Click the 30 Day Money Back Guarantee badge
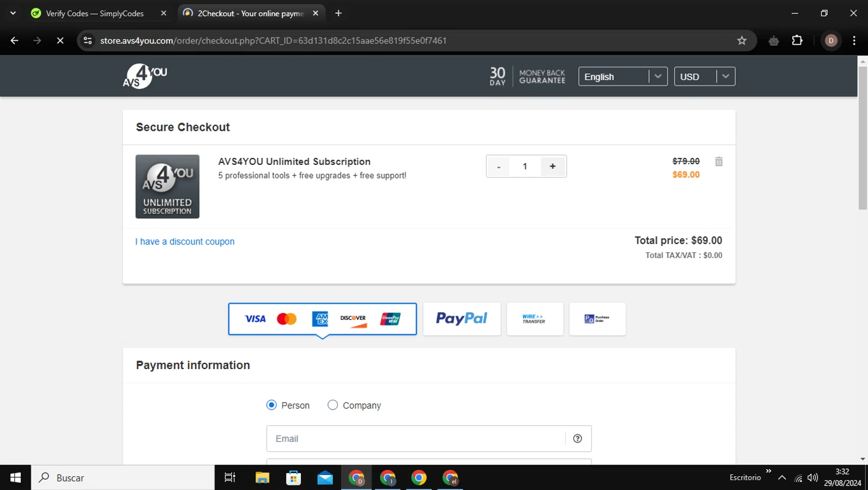Image resolution: width=868 pixels, height=490 pixels. [527, 76]
